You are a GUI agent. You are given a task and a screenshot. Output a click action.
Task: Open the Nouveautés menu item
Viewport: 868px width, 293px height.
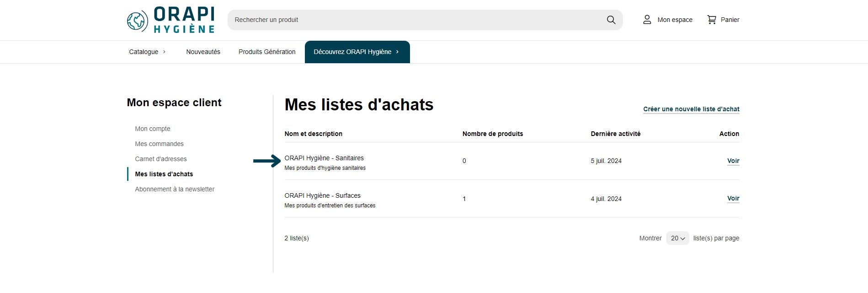pyautogui.click(x=203, y=52)
